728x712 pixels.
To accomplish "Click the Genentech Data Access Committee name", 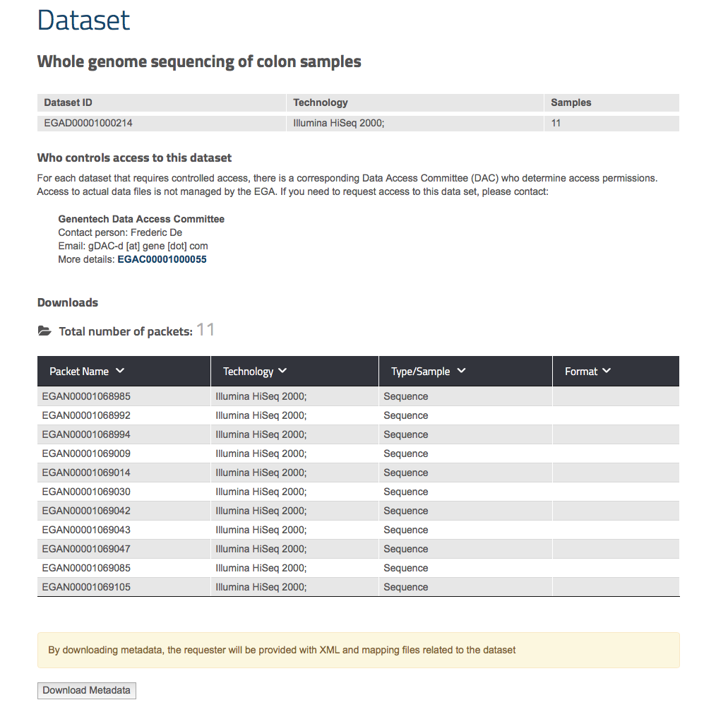I will [141, 219].
